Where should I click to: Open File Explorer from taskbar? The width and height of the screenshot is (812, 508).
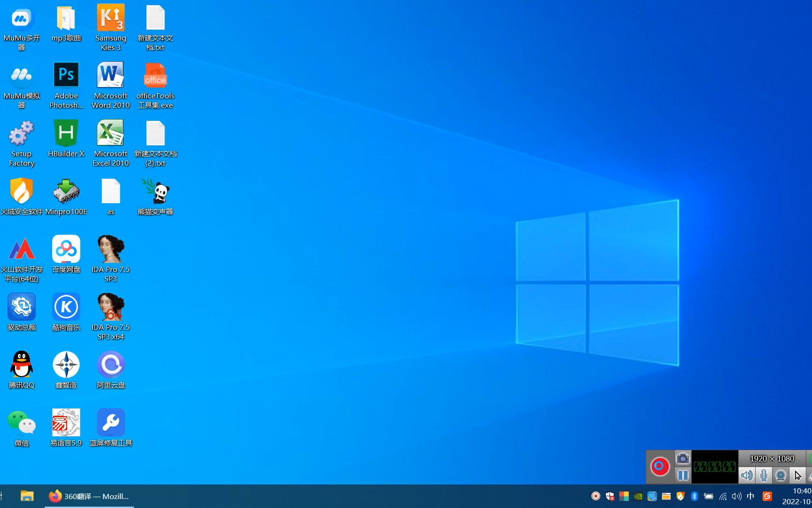(x=27, y=496)
